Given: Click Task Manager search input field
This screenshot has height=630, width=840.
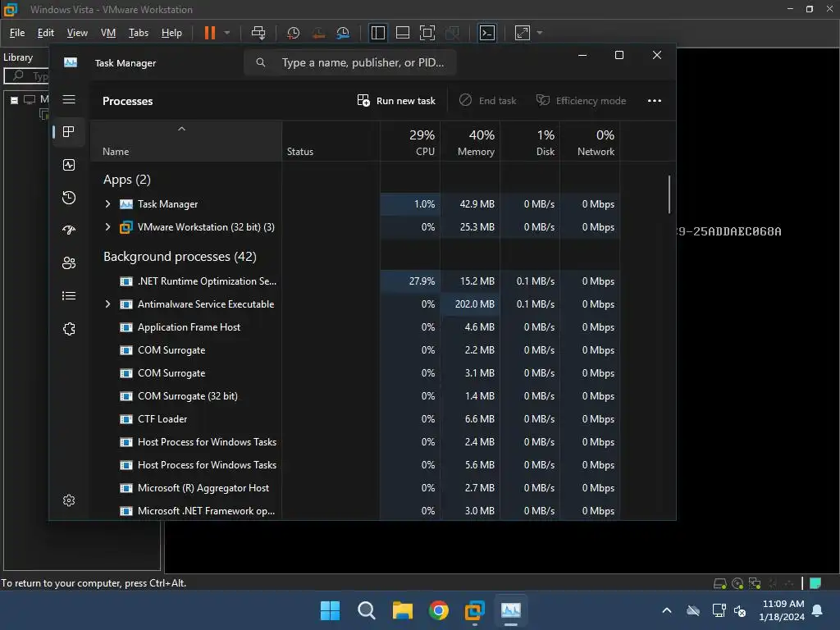Looking at the screenshot, I should click(x=350, y=62).
